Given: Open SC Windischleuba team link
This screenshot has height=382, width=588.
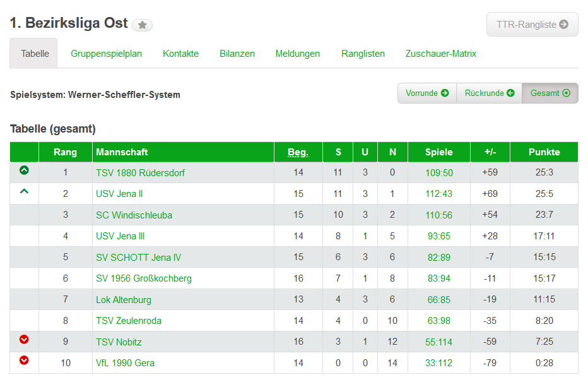Looking at the screenshot, I should pyautogui.click(x=134, y=215).
